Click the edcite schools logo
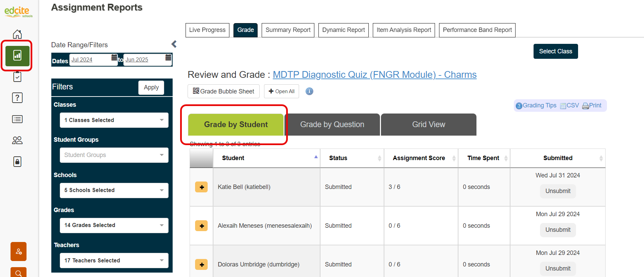The width and height of the screenshot is (644, 277). pos(18,12)
